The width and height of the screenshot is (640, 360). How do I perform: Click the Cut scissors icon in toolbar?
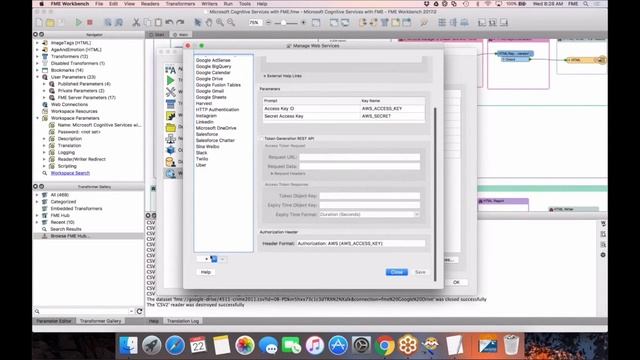136,22
